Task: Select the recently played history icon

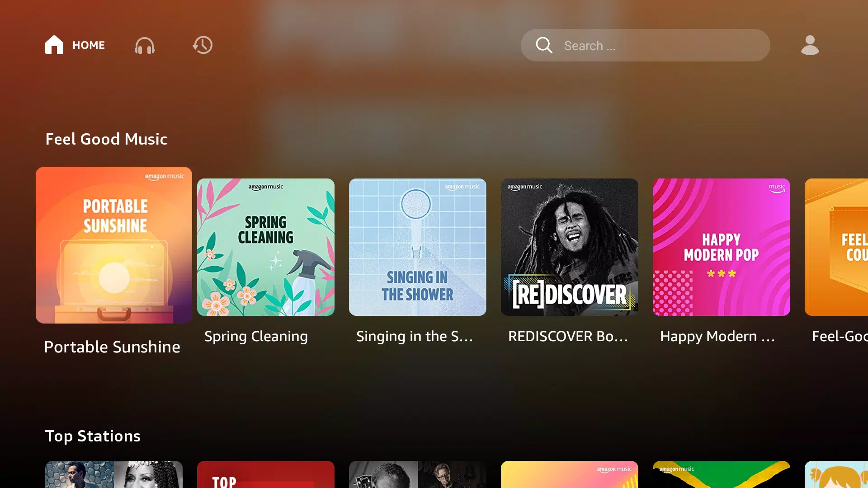Action: (x=202, y=45)
